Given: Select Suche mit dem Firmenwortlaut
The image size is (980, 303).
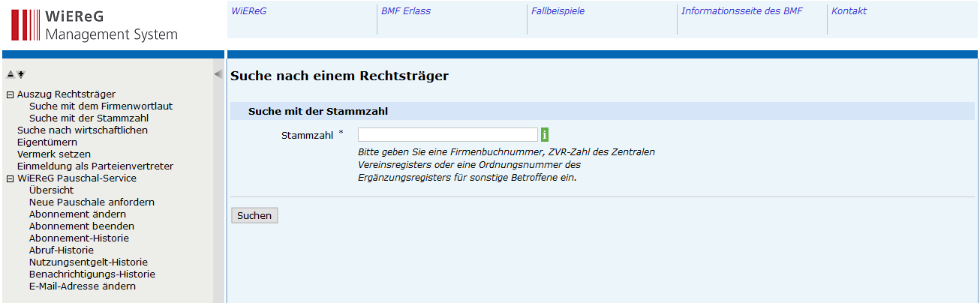Looking at the screenshot, I should (x=101, y=106).
